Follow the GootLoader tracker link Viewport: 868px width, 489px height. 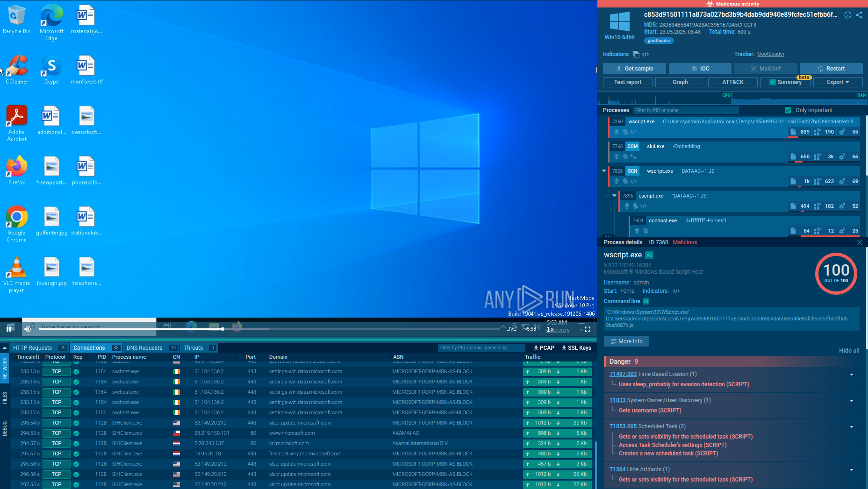[x=771, y=54]
